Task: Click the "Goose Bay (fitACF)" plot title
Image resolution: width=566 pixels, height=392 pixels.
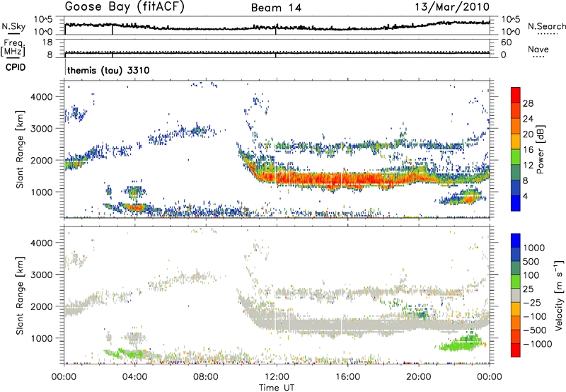Action: pos(125,6)
